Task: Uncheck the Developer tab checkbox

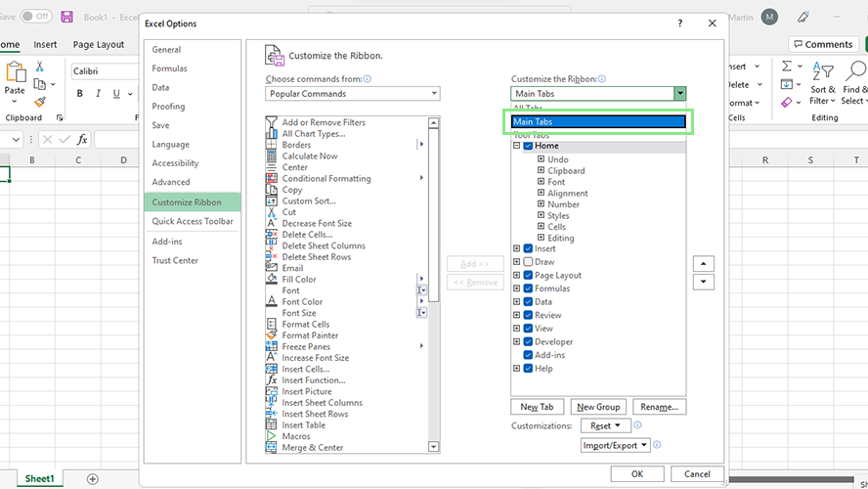Action: (x=528, y=341)
